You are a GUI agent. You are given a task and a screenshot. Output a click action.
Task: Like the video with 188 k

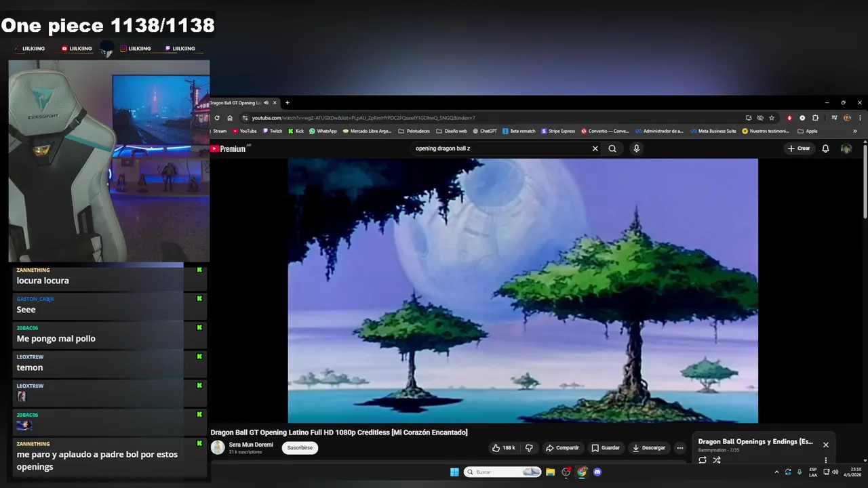coord(503,448)
